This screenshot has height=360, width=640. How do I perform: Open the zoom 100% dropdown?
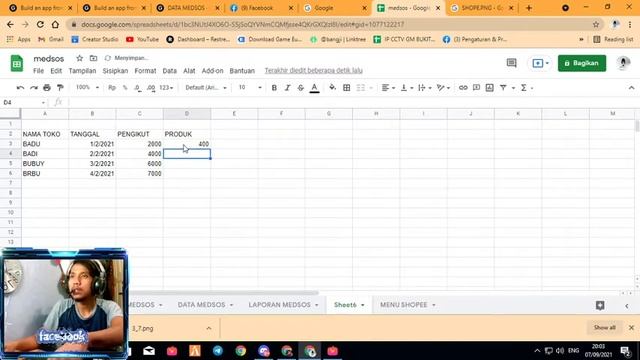tap(87, 87)
